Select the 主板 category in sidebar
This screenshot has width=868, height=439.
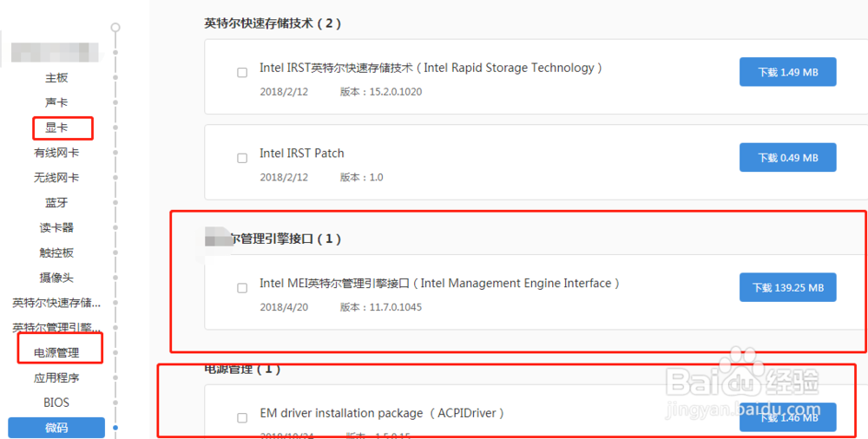coord(56,77)
